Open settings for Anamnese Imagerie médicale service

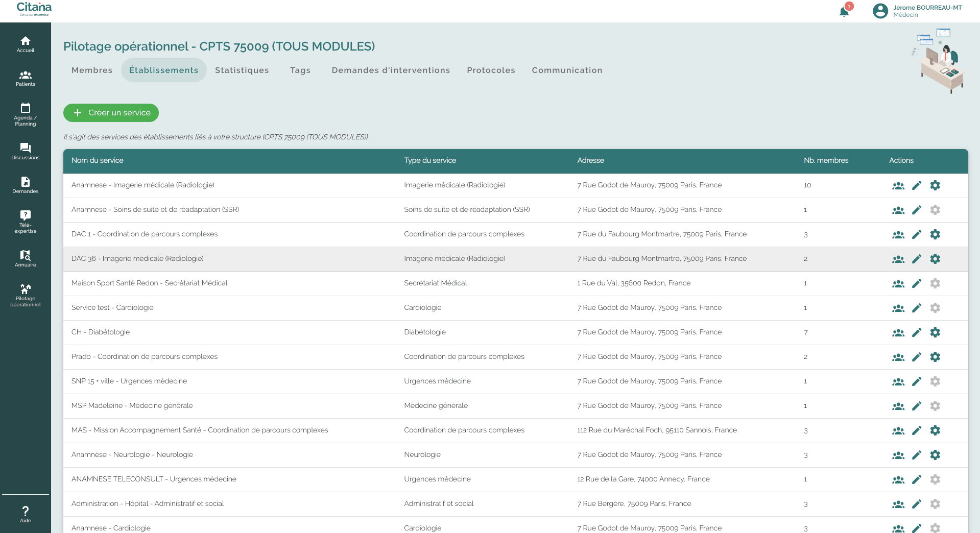point(935,185)
